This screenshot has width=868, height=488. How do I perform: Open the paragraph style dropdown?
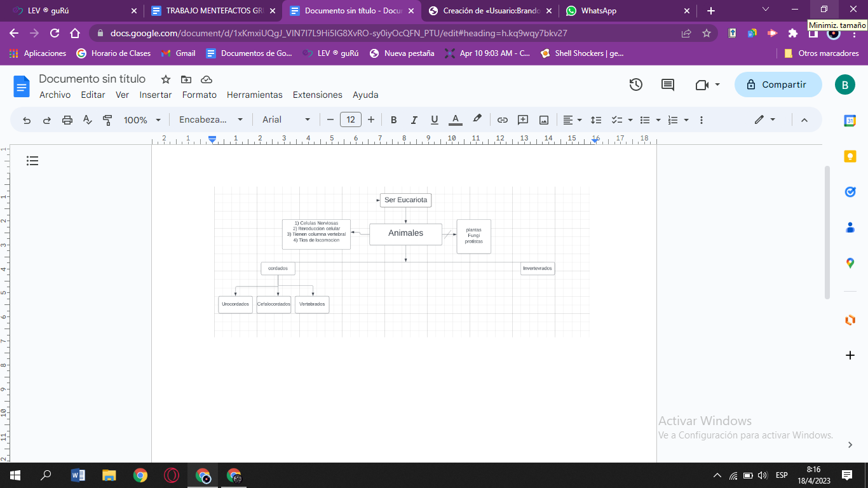[211, 120]
